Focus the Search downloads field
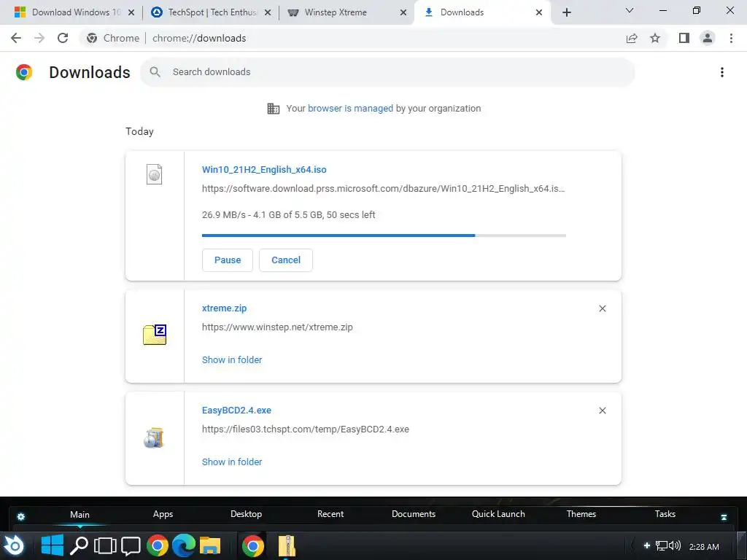 [x=388, y=72]
